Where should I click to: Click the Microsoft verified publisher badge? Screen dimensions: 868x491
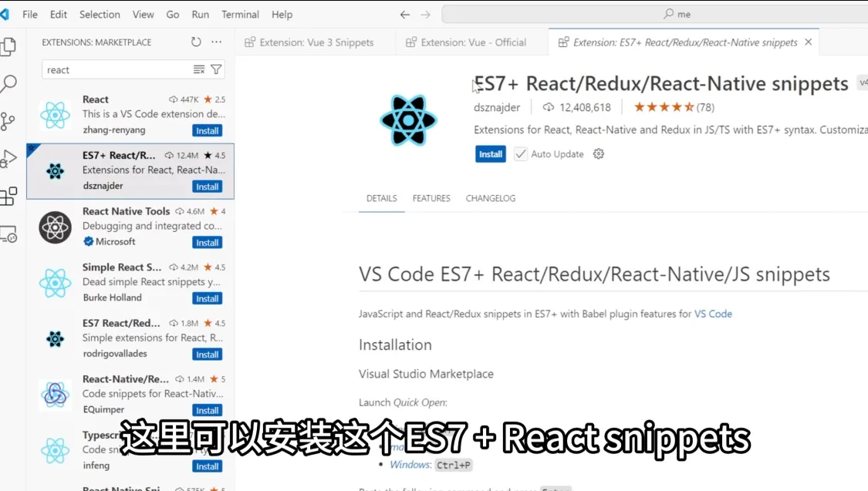click(x=88, y=241)
